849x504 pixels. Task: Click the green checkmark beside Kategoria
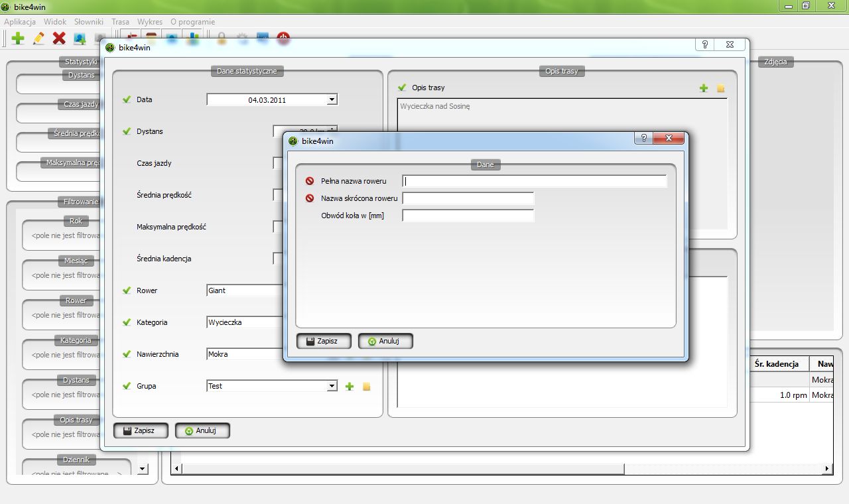pos(127,322)
